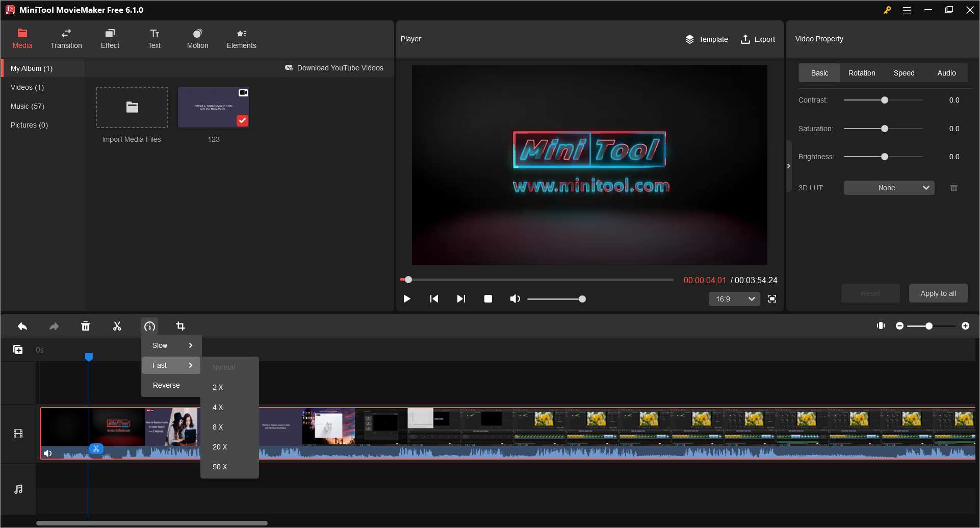Click the Reset button

pyautogui.click(x=870, y=293)
